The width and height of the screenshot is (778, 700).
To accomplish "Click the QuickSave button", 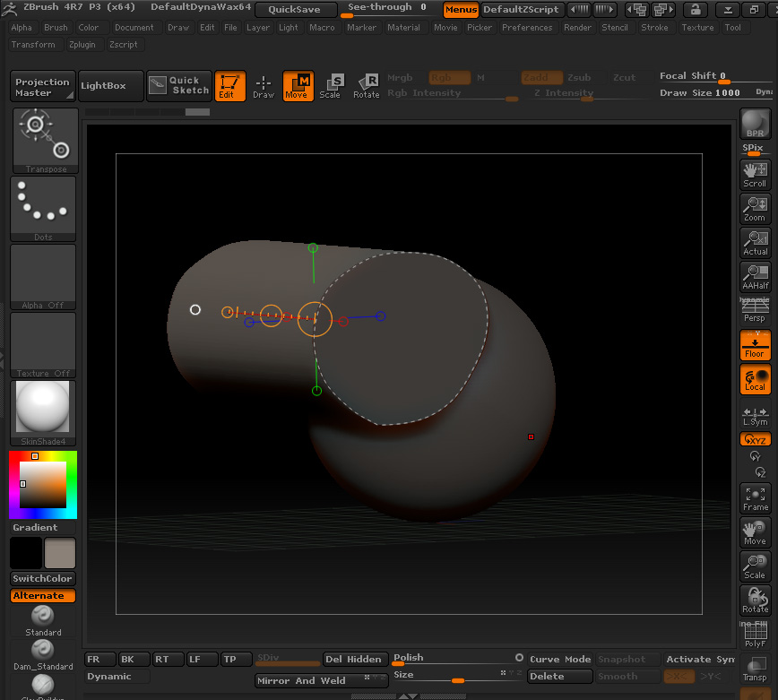I will coord(294,10).
